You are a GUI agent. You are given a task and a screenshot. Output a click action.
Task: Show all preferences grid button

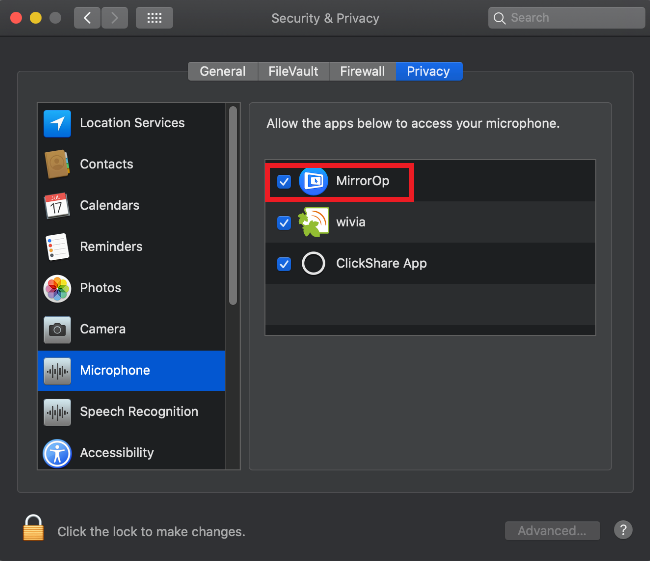(x=153, y=18)
